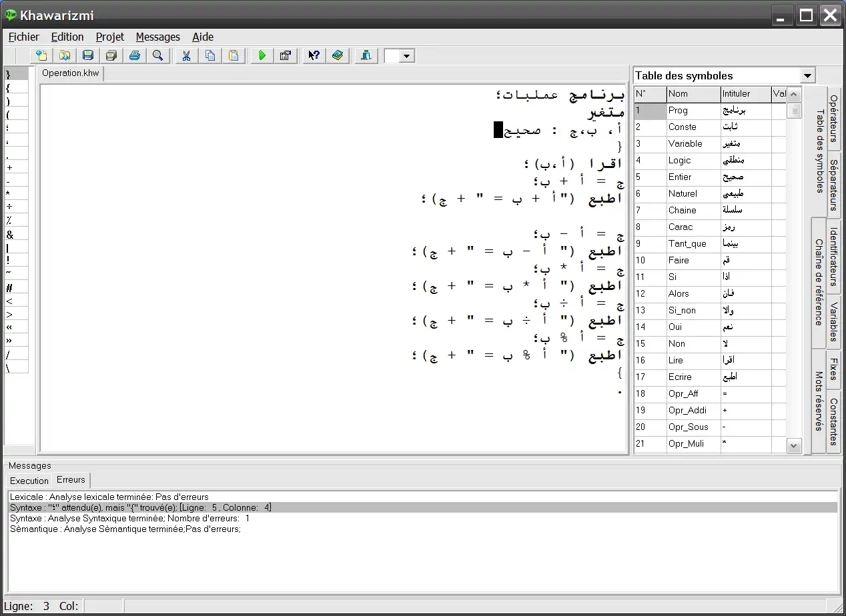Insert the backslash \ from the palette
Image resolution: width=846 pixels, height=616 pixels.
coord(16,367)
